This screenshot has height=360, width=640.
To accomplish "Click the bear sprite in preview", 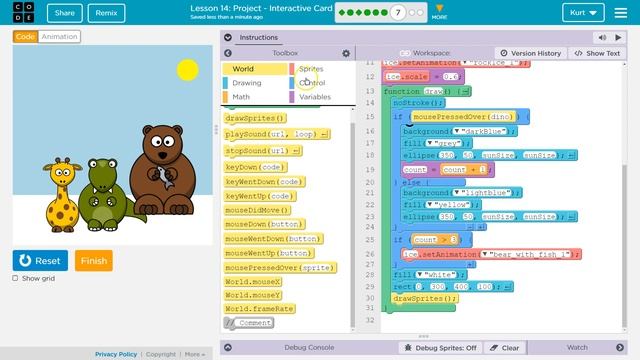I will [x=163, y=170].
